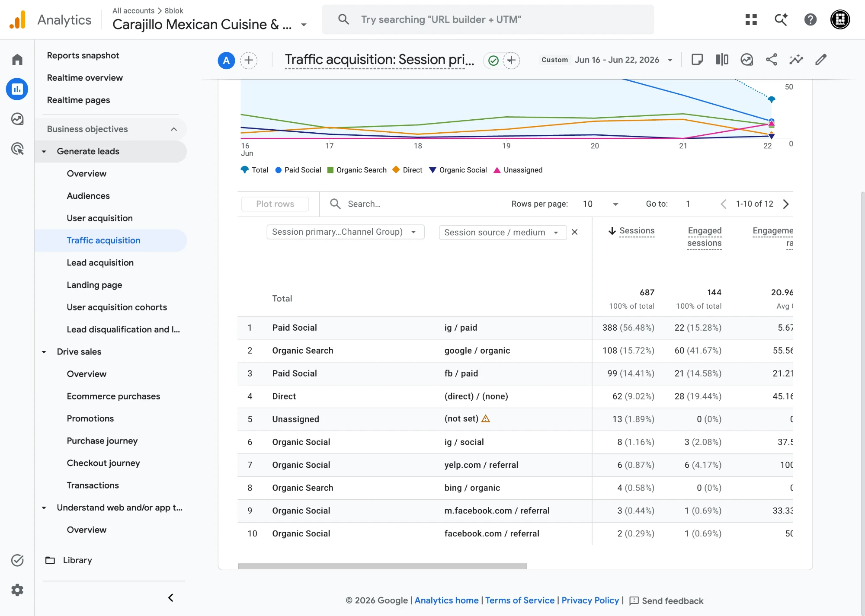
Task: Open the Rows per page dropdown
Action: [600, 204]
